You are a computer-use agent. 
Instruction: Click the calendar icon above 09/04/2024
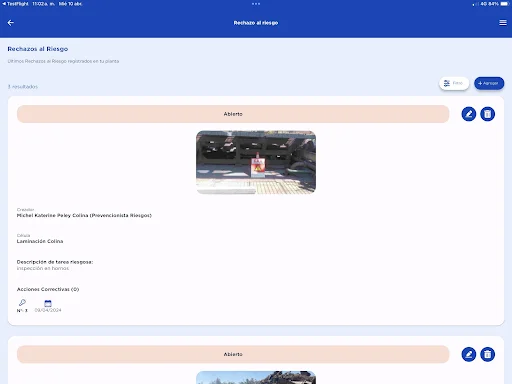click(48, 303)
